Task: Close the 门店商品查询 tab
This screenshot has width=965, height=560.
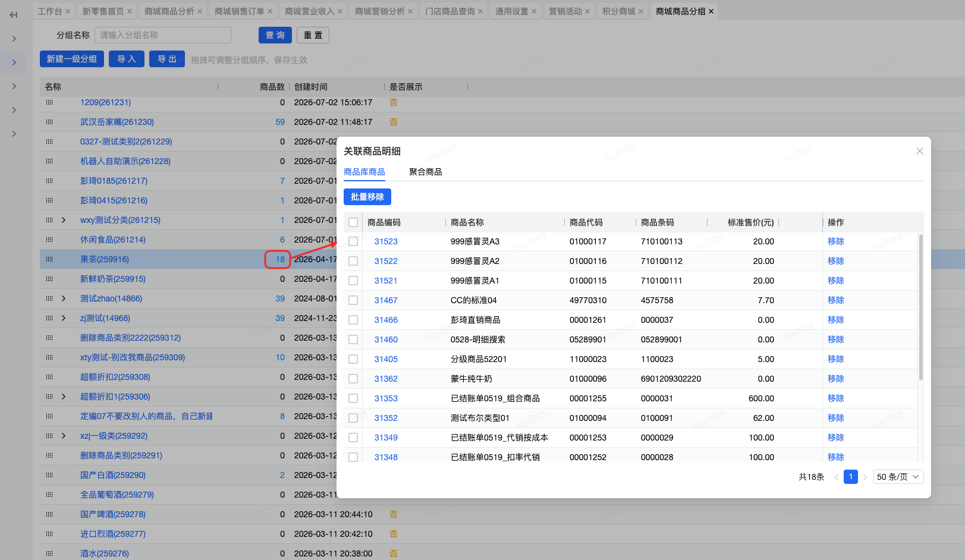Action: click(x=480, y=11)
